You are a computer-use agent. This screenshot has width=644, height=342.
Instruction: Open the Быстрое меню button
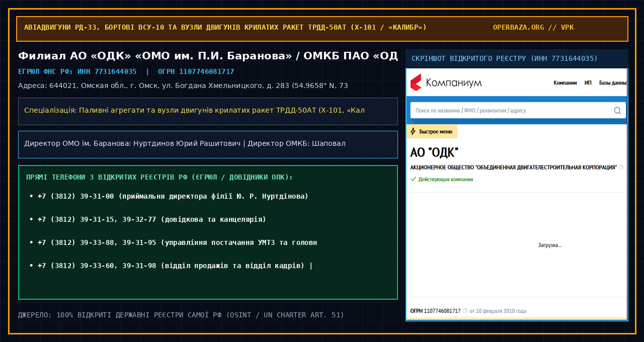(432, 132)
